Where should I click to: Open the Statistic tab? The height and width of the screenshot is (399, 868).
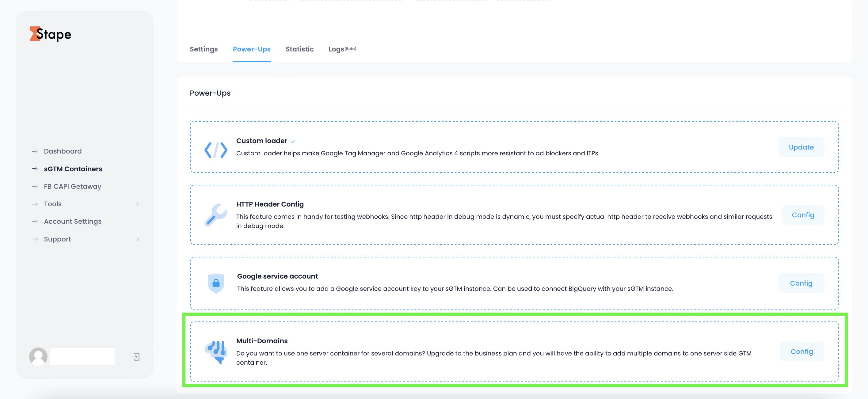299,49
